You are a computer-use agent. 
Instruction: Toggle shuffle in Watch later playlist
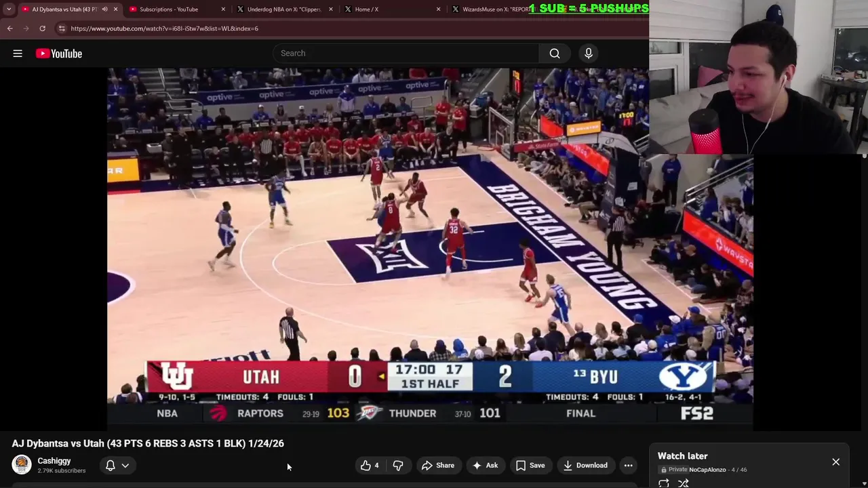click(x=684, y=483)
